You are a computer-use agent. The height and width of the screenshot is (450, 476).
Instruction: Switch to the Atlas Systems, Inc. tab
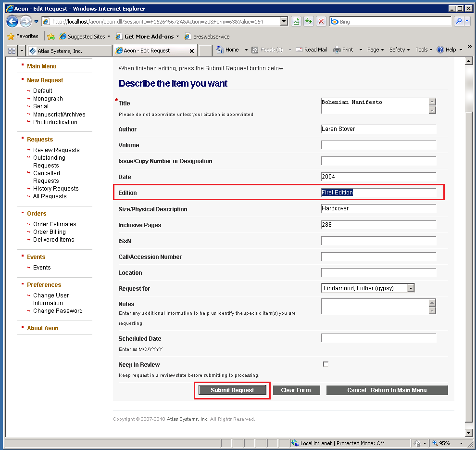(x=69, y=51)
